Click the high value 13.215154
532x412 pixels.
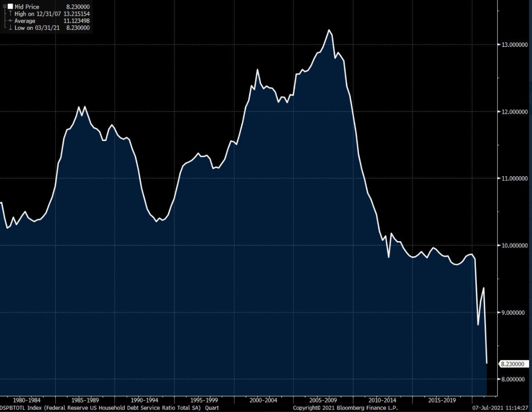[x=77, y=14]
